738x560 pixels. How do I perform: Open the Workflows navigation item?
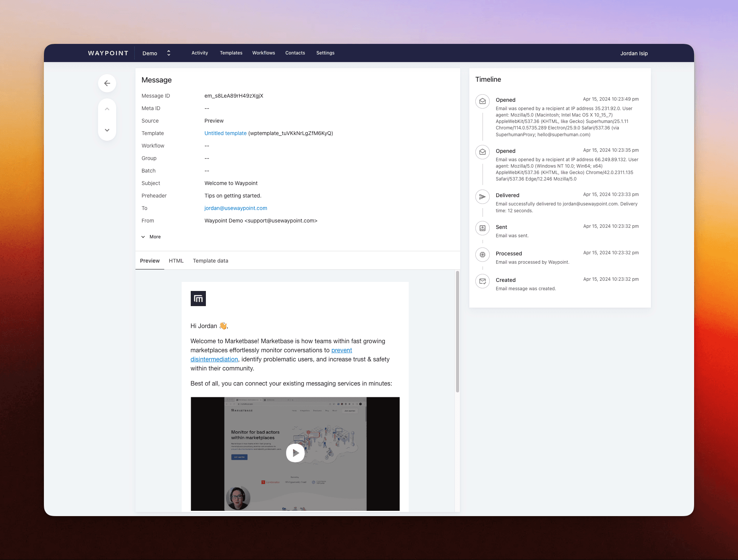point(264,53)
